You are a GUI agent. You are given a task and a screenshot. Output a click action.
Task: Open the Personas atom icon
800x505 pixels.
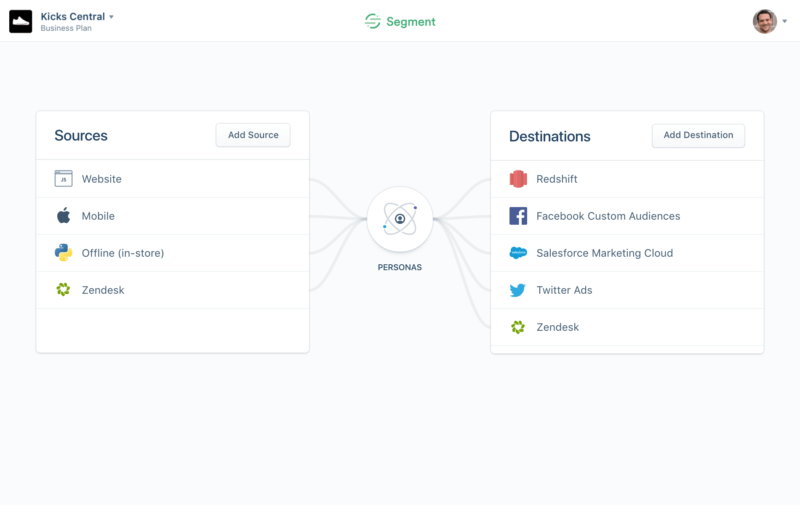click(400, 219)
